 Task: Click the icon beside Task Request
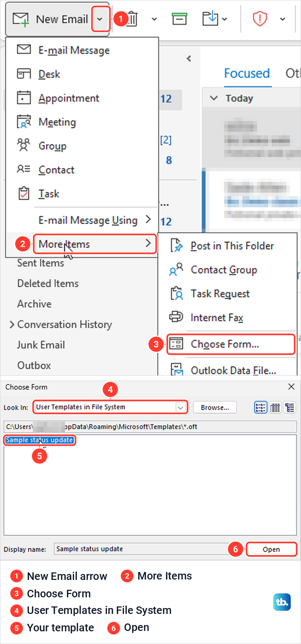click(176, 293)
